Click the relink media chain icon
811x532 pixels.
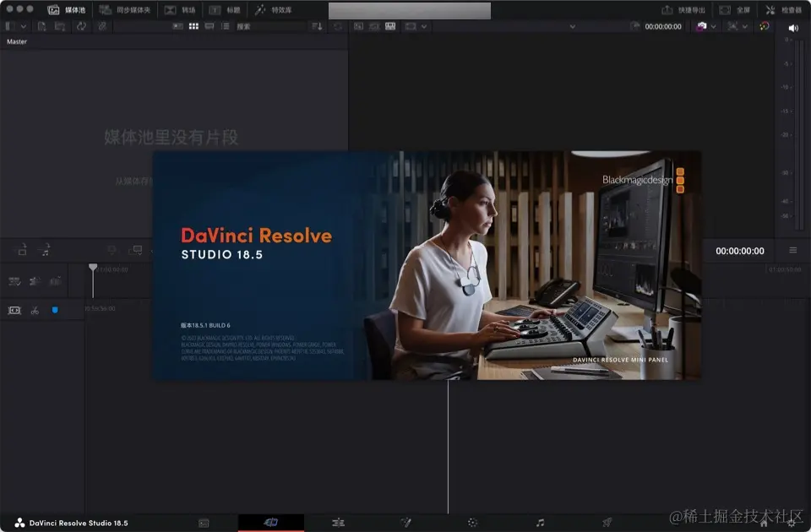102,26
